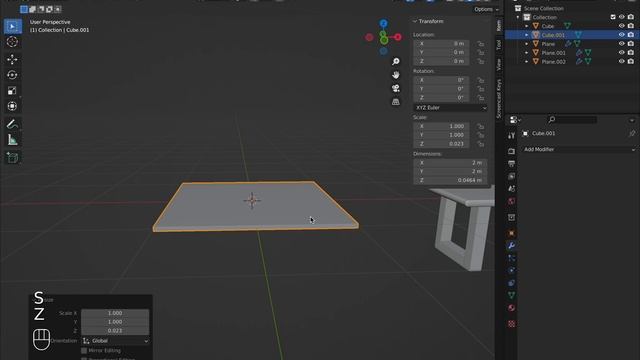Viewport: 640px width, 360px height.
Task: Select Plane.001 in the outliner
Action: 553,53
